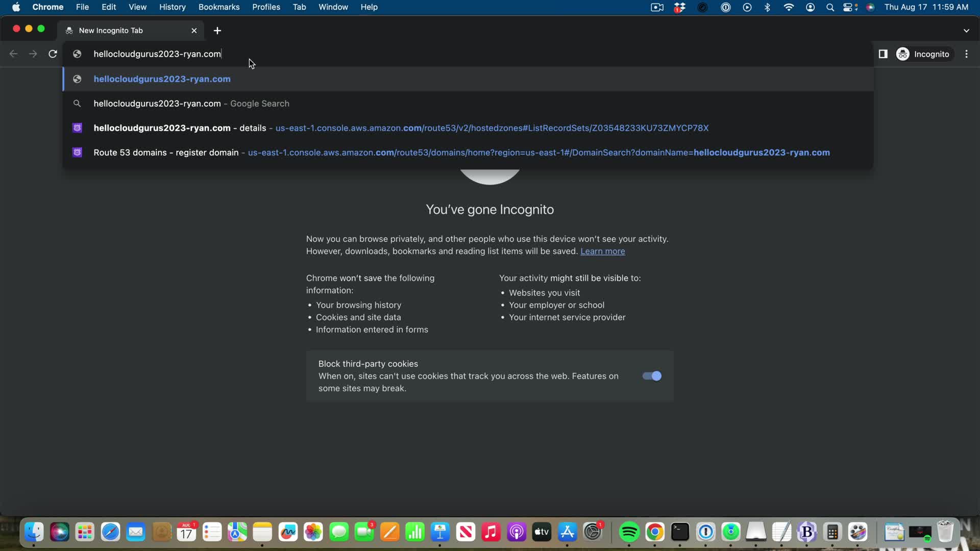Viewport: 980px width, 551px height.
Task: Open the History menu
Action: [x=172, y=7]
